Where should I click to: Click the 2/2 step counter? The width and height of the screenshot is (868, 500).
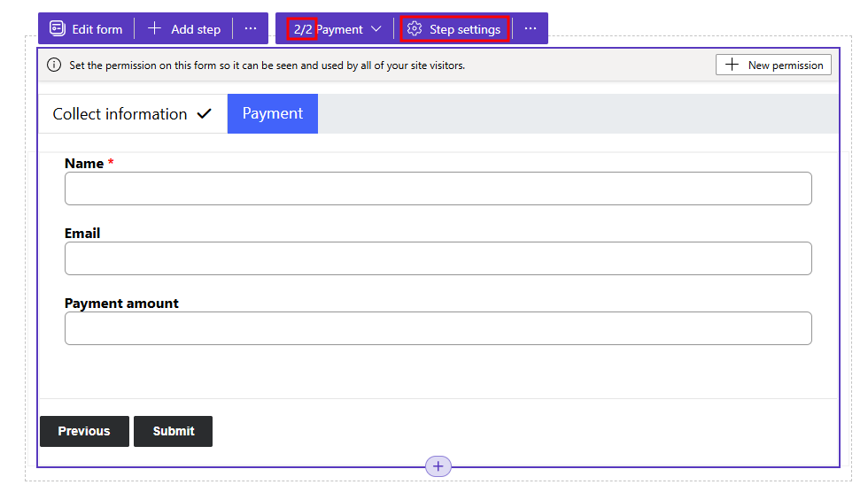303,29
